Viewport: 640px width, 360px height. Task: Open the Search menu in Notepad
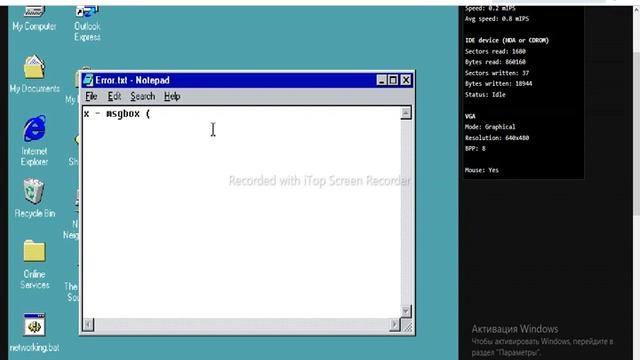pyautogui.click(x=142, y=96)
